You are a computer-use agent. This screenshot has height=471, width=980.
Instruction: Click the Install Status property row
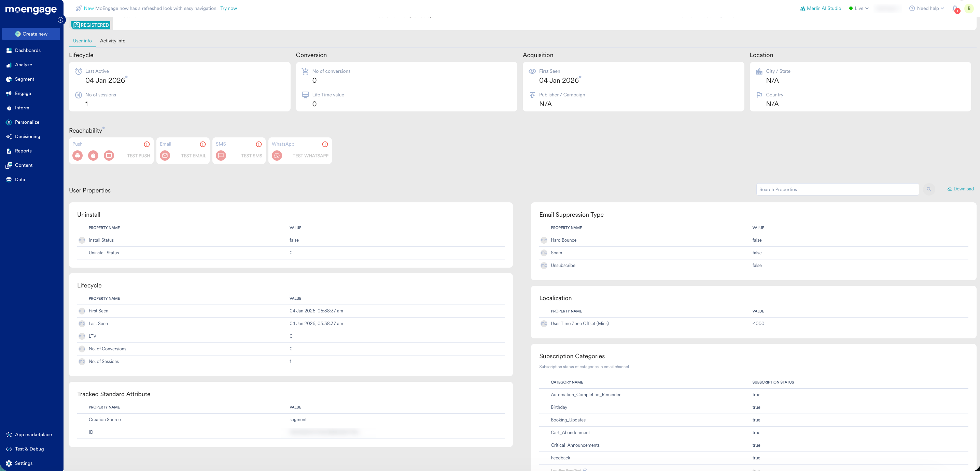(291, 240)
